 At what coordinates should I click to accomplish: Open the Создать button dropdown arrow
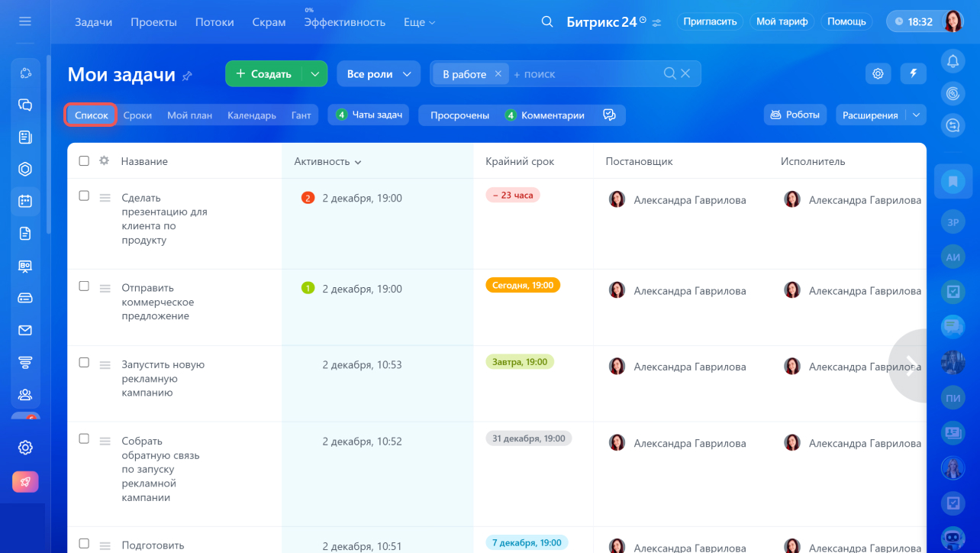pos(314,74)
